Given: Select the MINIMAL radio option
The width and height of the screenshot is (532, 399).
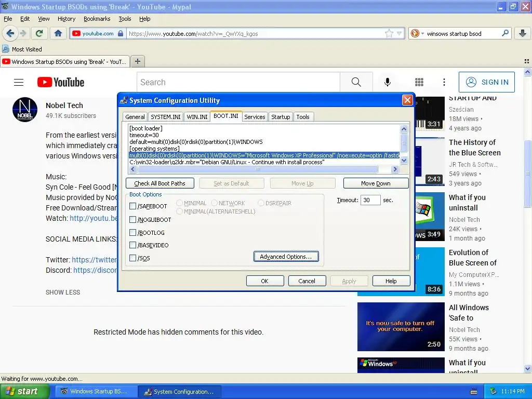Looking at the screenshot, I should pos(179,203).
